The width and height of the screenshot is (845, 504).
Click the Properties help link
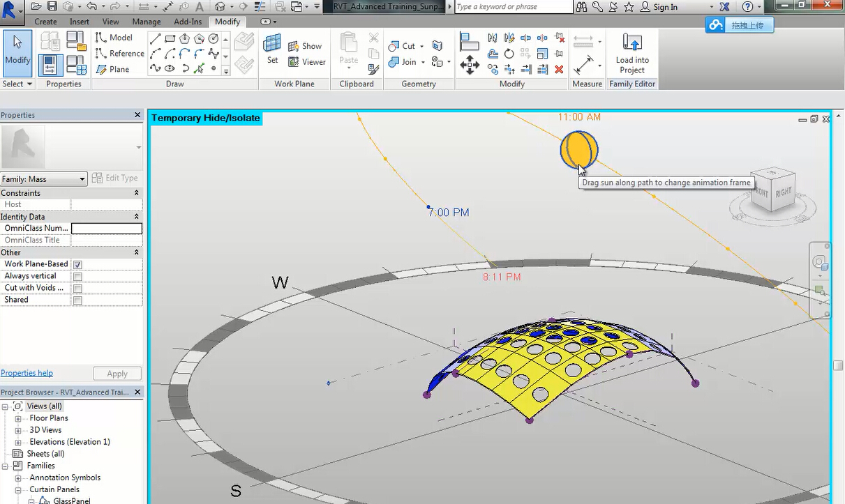tap(27, 373)
